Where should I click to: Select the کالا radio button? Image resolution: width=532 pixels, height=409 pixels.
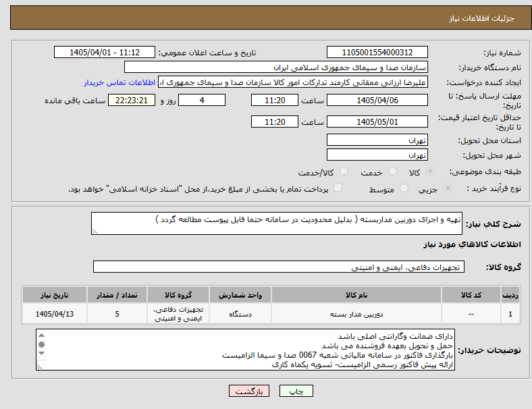tap(430, 171)
